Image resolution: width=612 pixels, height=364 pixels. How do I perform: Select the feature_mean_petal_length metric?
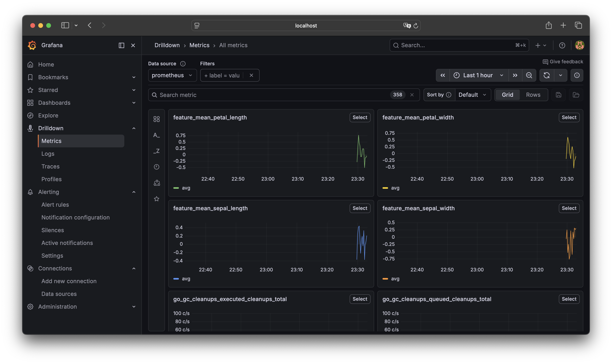(360, 117)
